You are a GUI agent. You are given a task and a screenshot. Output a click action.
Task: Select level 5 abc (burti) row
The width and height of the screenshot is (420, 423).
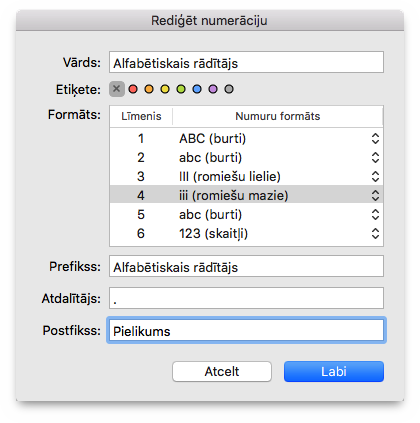tap(246, 214)
